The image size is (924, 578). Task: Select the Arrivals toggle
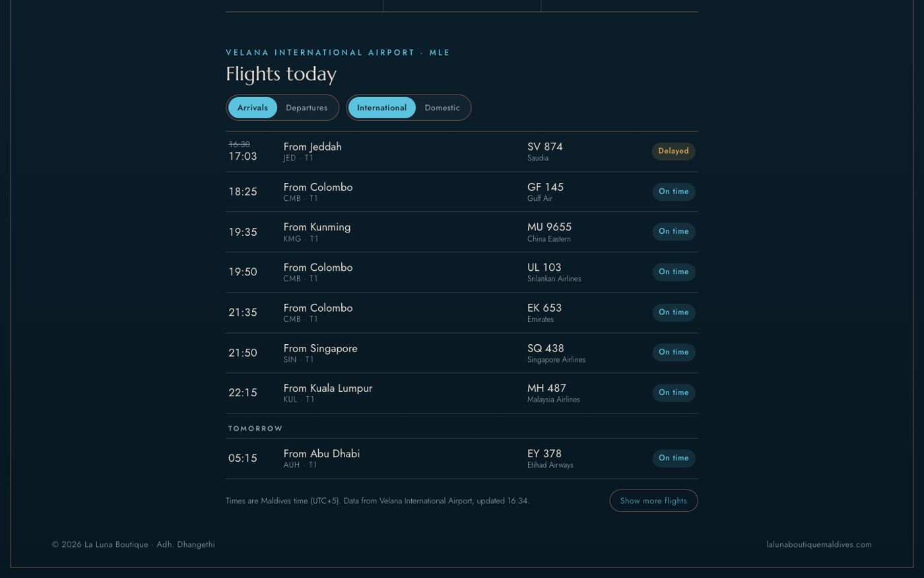pos(252,108)
